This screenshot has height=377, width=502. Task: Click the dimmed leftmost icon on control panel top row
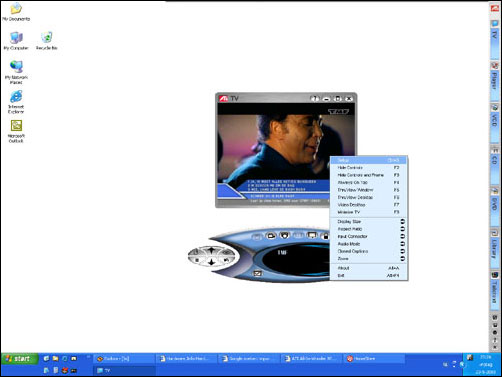click(x=257, y=237)
